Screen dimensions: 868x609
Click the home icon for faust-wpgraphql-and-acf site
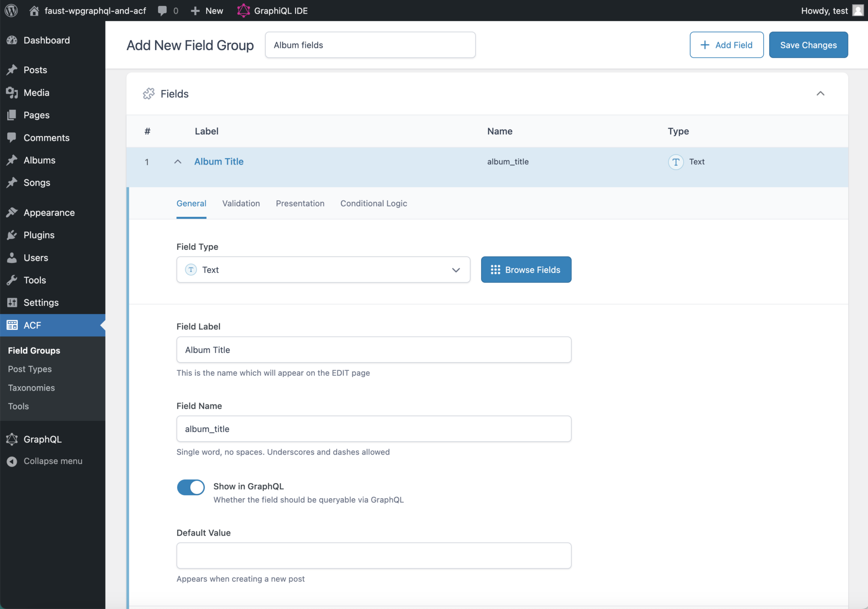tap(34, 11)
